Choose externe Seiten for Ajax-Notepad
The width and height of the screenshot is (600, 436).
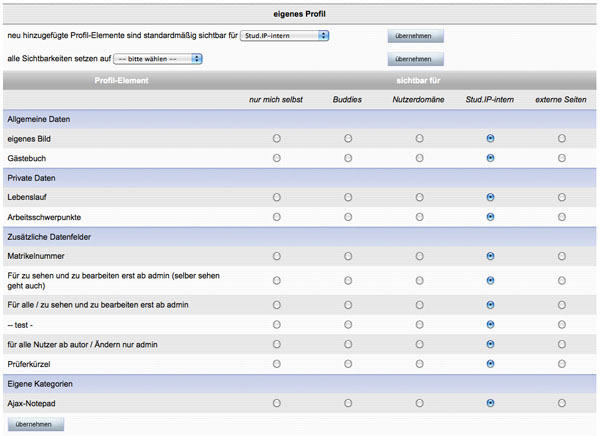[562, 402]
